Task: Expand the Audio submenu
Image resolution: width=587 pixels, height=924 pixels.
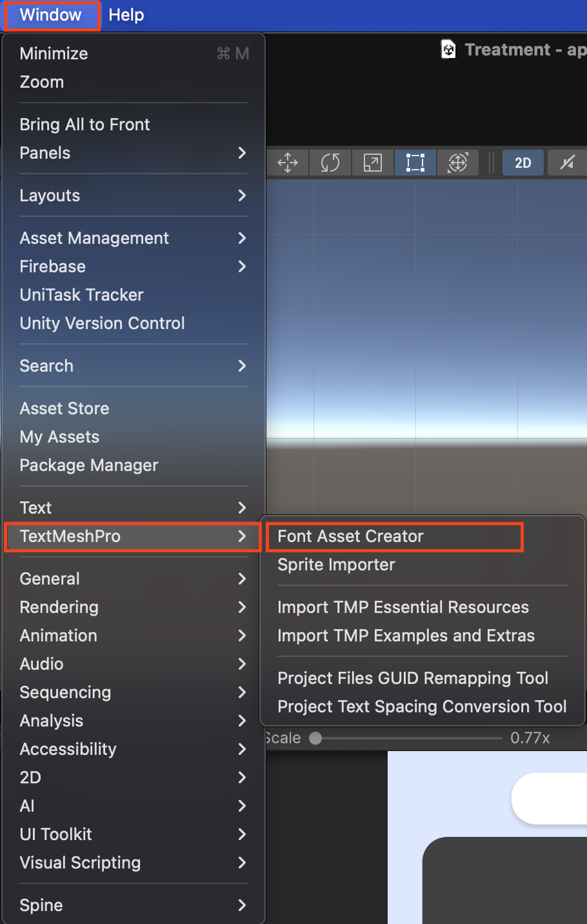Action: click(x=134, y=664)
